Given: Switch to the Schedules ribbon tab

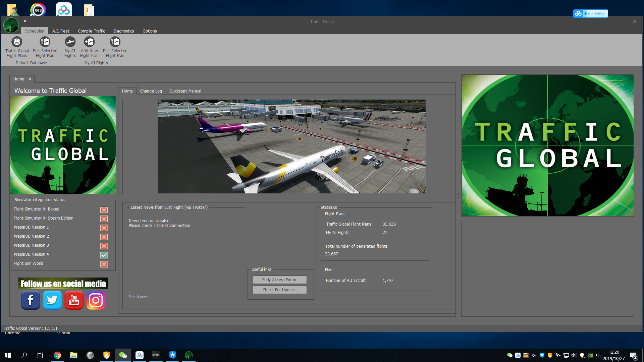Looking at the screenshot, I should point(34,31).
